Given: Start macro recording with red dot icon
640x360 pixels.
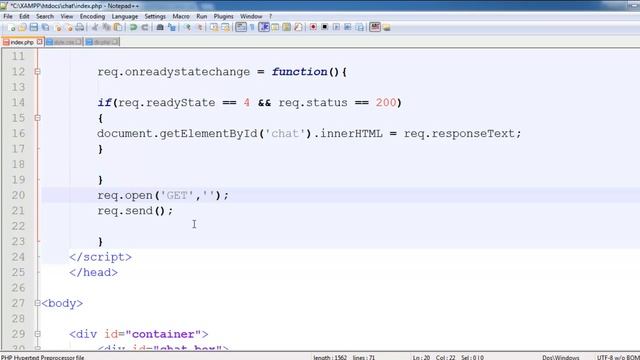Looking at the screenshot, I should [313, 27].
